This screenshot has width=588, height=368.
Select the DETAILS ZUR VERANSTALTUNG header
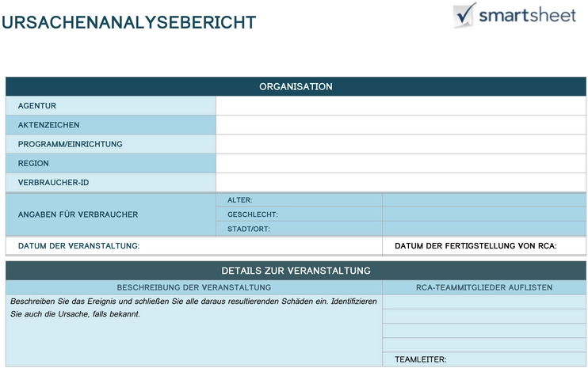(x=296, y=271)
